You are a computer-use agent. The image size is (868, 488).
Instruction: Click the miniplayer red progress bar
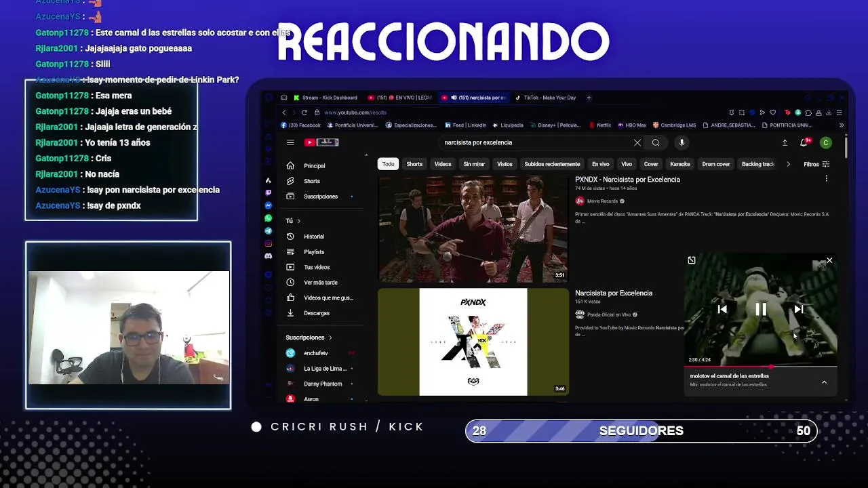pos(760,367)
